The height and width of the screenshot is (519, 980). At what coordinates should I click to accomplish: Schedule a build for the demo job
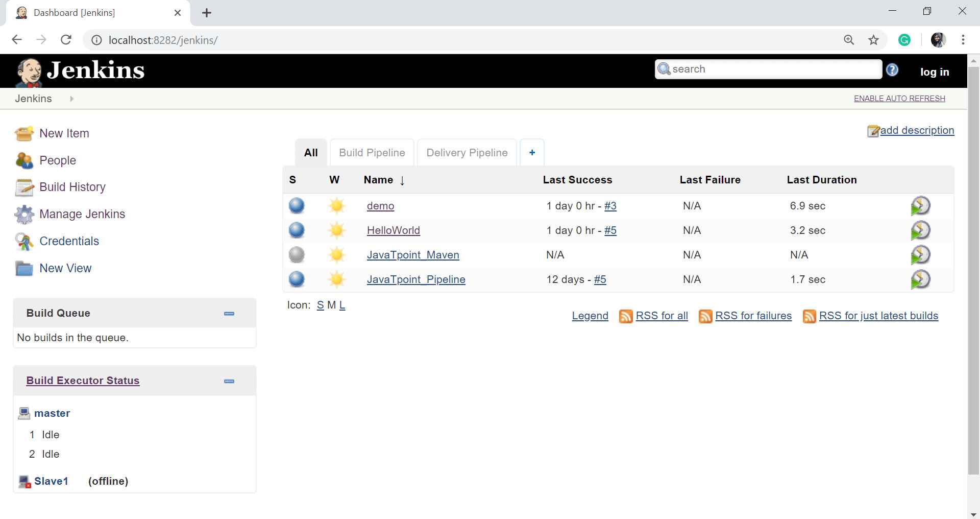[920, 206]
